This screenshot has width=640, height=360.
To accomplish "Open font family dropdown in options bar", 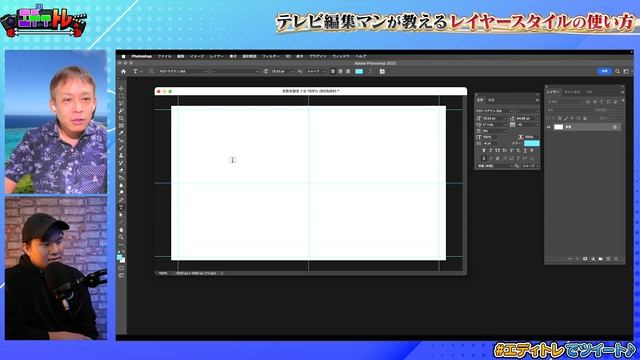I will tap(183, 71).
